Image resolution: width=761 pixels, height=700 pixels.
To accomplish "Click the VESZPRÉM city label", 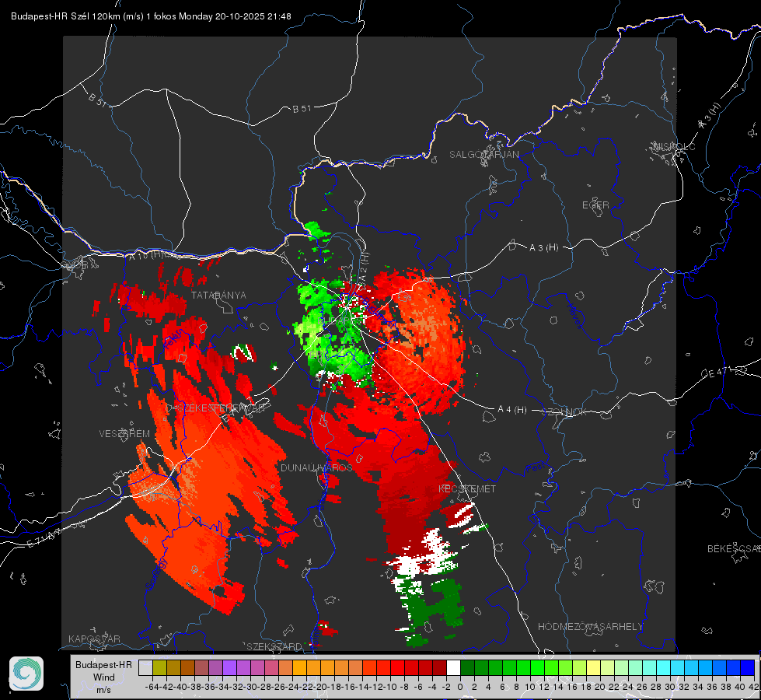I will (x=124, y=433).
